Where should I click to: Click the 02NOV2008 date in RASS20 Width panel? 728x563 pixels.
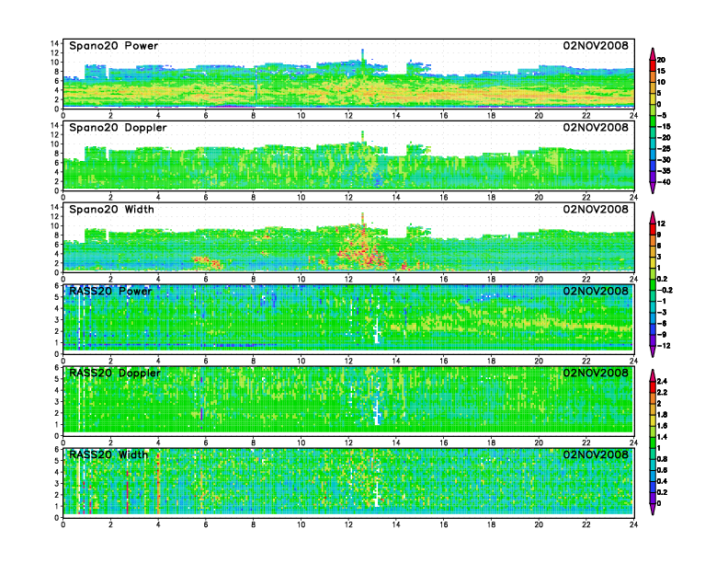(x=596, y=454)
